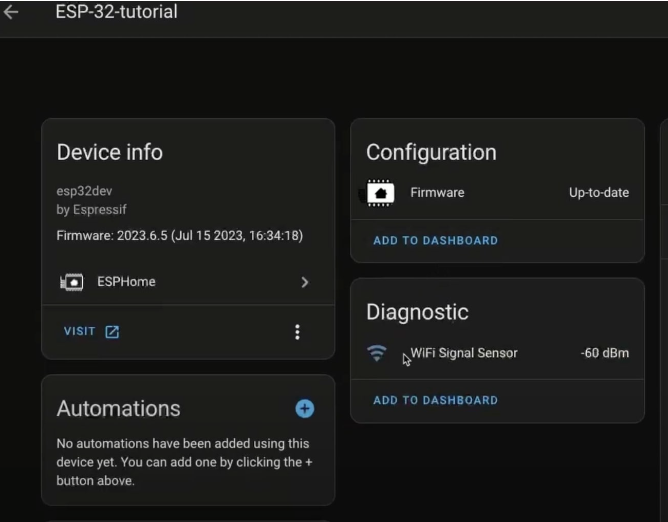Click the by Espressif manufacturer text
Viewport: 668px width, 522px height.
92,210
